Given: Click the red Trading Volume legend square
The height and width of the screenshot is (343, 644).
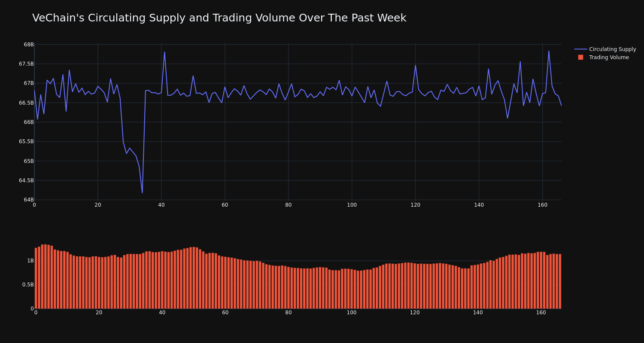Looking at the screenshot, I should pos(580,57).
